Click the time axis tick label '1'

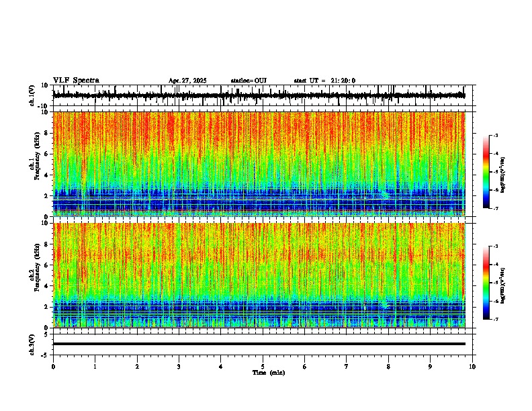95,367
